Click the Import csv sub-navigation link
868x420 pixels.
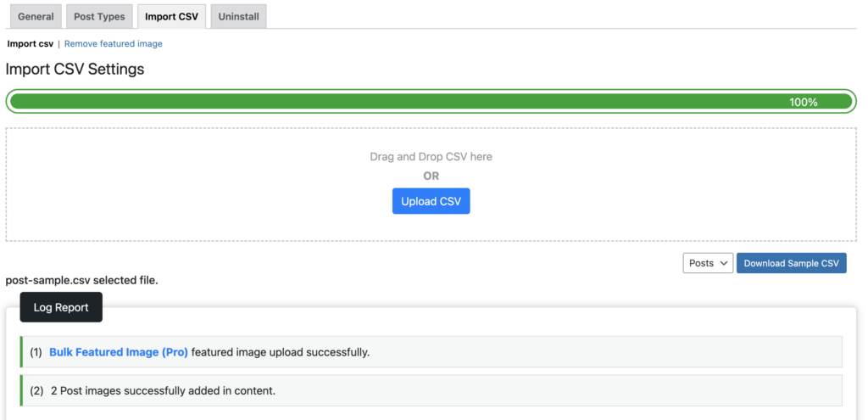(31, 43)
